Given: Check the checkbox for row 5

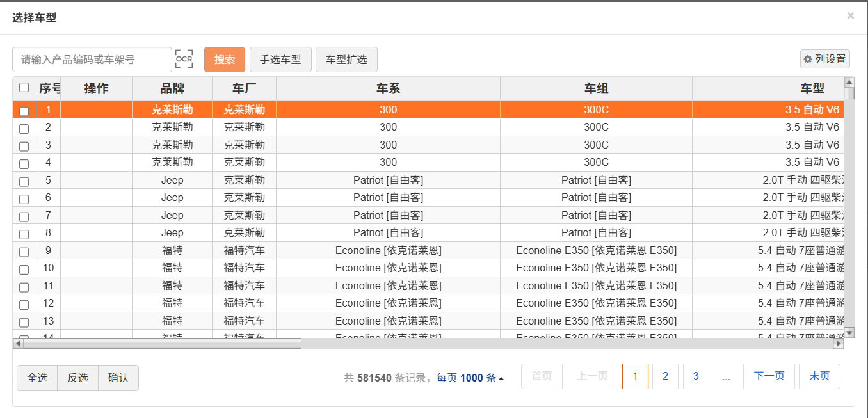Looking at the screenshot, I should pyautogui.click(x=24, y=182).
